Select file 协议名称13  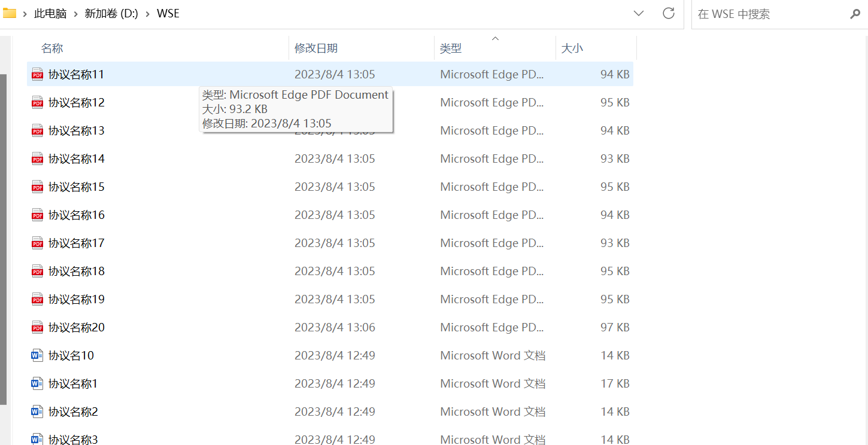[x=330, y=131]
